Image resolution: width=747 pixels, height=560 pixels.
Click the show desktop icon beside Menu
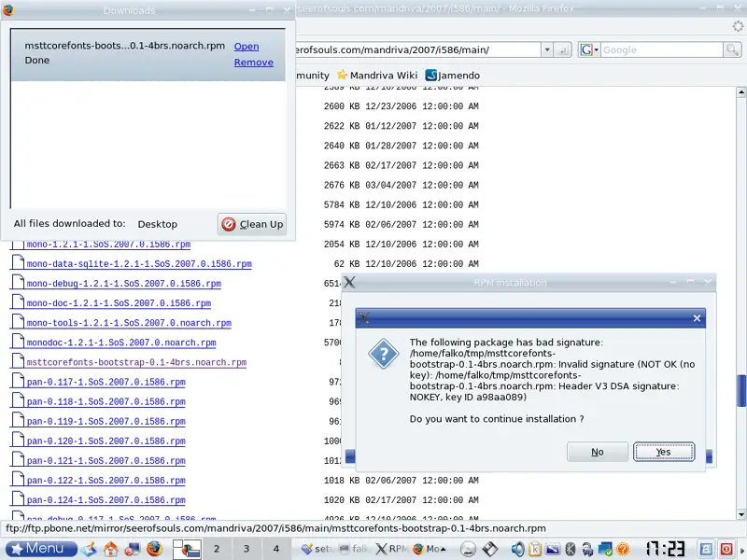click(x=89, y=549)
